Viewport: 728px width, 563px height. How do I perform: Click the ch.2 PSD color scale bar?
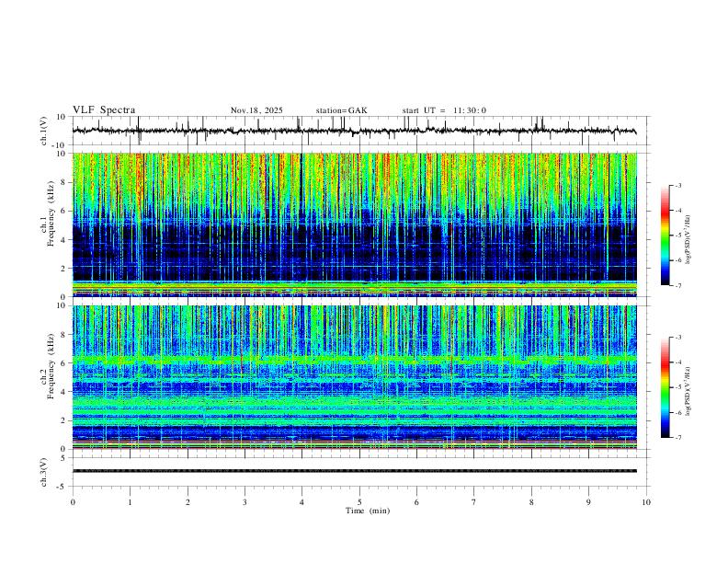[x=665, y=387]
